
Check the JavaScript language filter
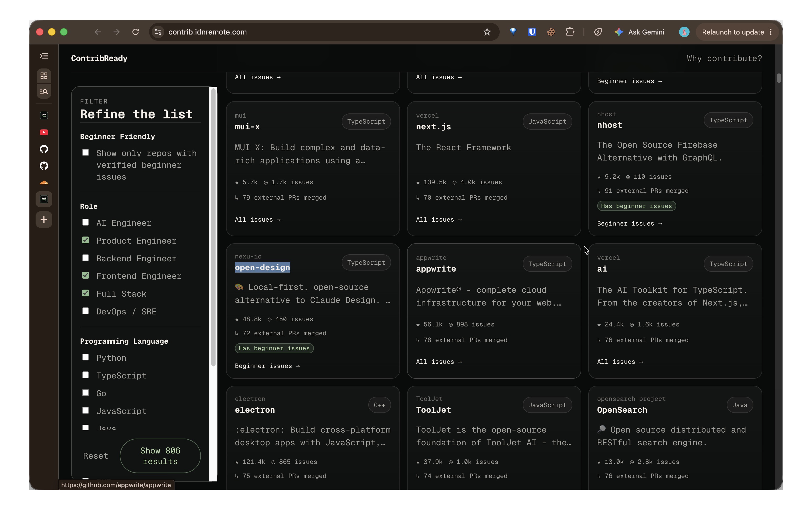86,410
